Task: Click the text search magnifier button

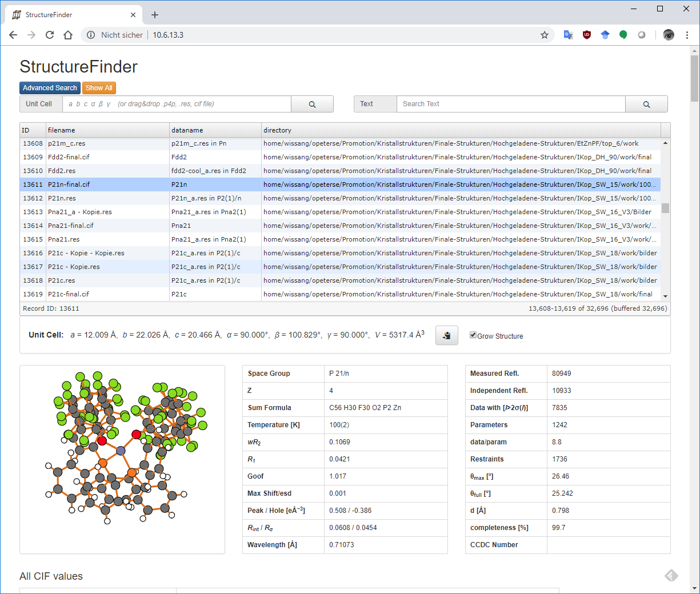Action: click(x=646, y=104)
